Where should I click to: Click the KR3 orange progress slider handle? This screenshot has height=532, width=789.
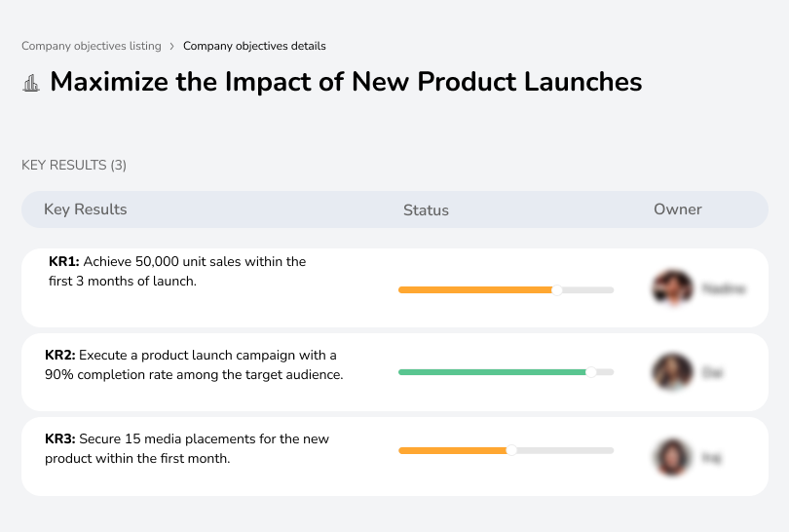click(x=511, y=450)
